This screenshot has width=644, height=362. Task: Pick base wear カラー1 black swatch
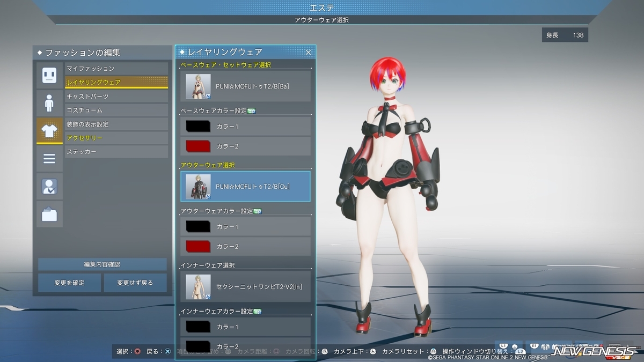(x=198, y=127)
